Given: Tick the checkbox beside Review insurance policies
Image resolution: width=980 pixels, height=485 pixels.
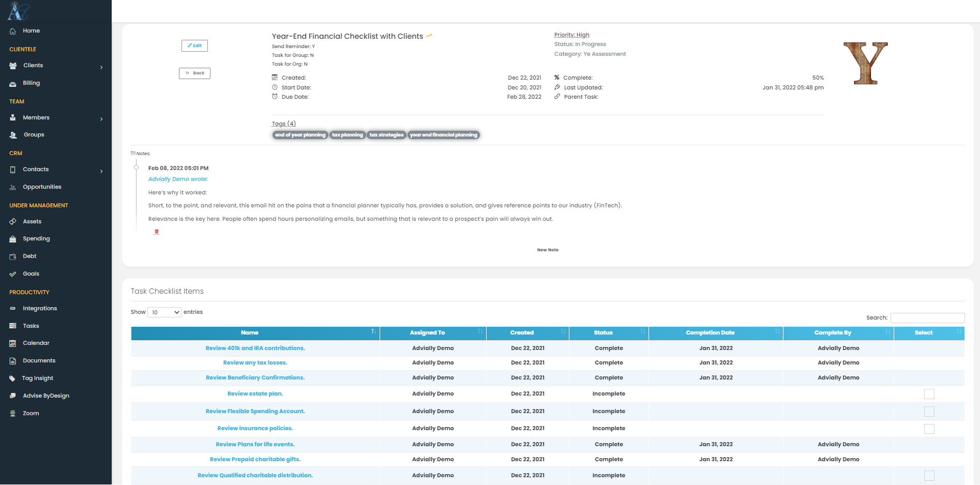Looking at the screenshot, I should (x=929, y=429).
